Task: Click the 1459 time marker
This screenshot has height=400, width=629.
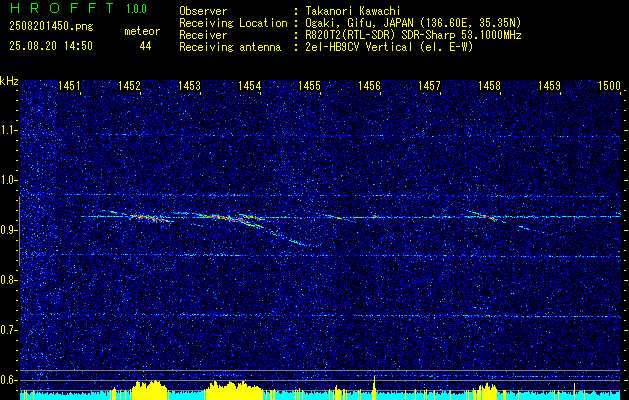Action: [x=549, y=85]
